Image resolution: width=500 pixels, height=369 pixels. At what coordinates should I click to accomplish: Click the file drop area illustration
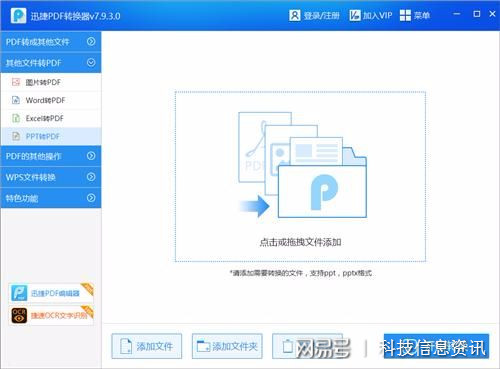click(x=302, y=165)
